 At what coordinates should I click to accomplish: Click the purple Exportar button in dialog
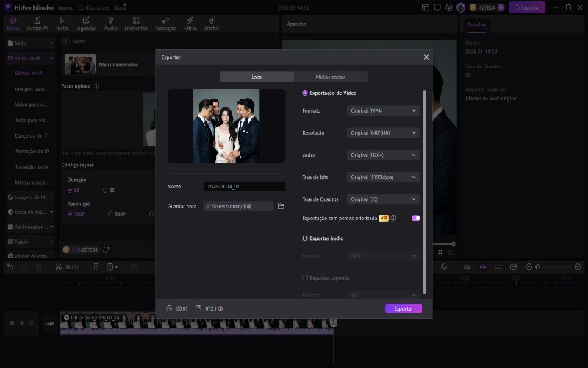click(x=404, y=308)
